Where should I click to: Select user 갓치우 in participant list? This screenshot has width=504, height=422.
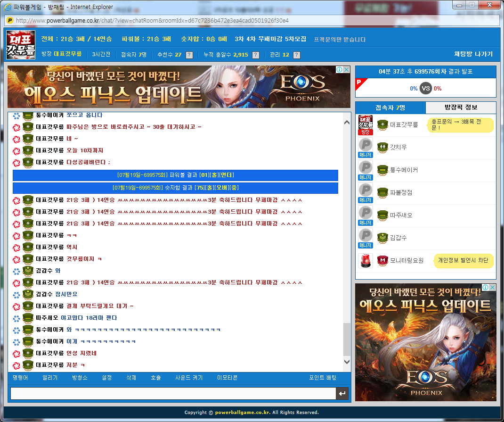pyautogui.click(x=398, y=147)
